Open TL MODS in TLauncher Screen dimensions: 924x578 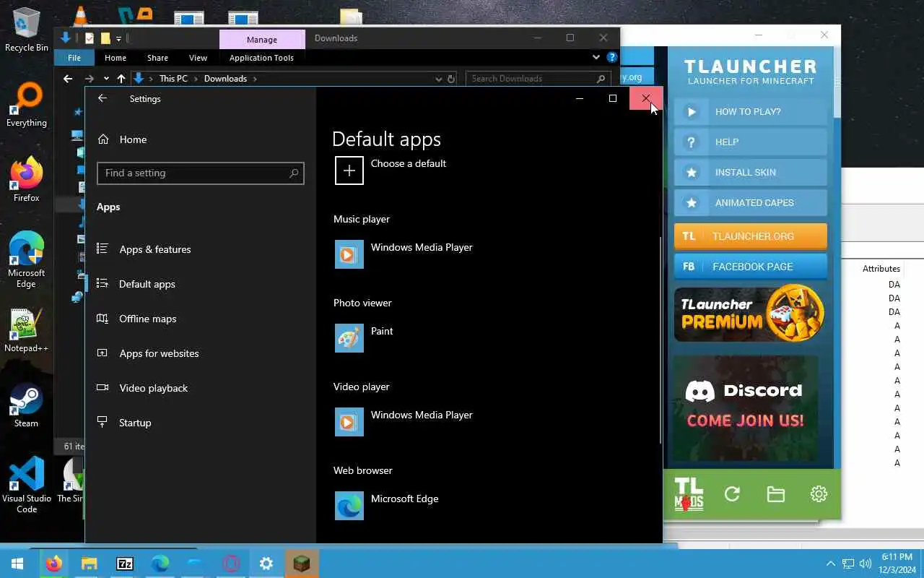click(x=689, y=494)
